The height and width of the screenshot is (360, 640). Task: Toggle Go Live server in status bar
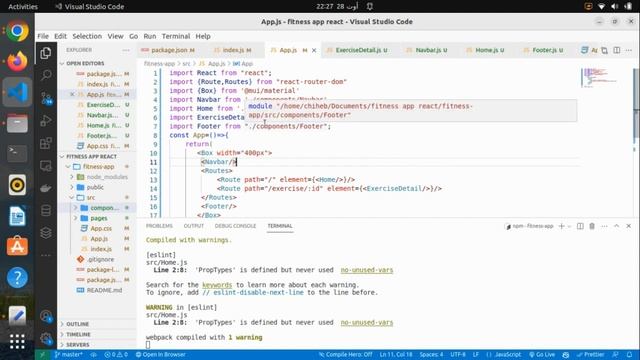click(x=542, y=355)
